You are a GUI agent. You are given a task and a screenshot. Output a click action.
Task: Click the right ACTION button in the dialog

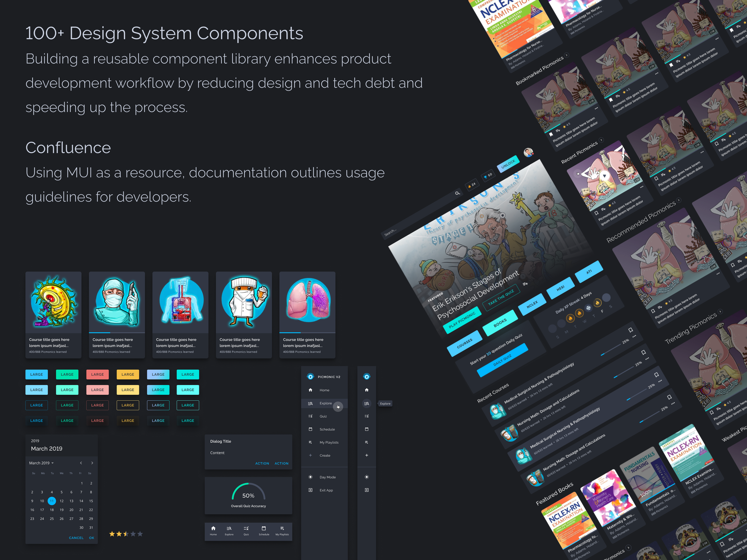(x=281, y=464)
